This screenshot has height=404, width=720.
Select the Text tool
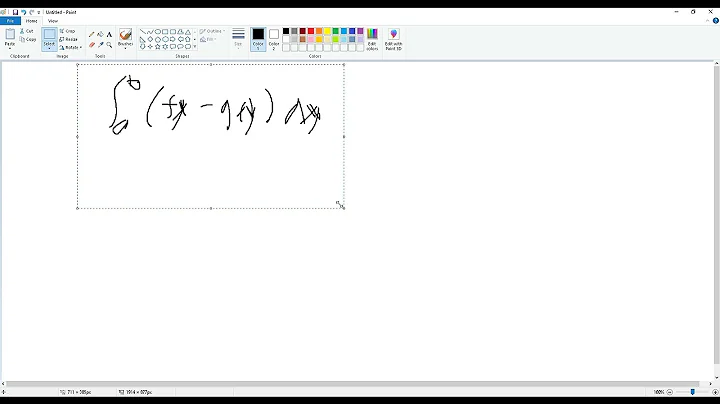[109, 34]
